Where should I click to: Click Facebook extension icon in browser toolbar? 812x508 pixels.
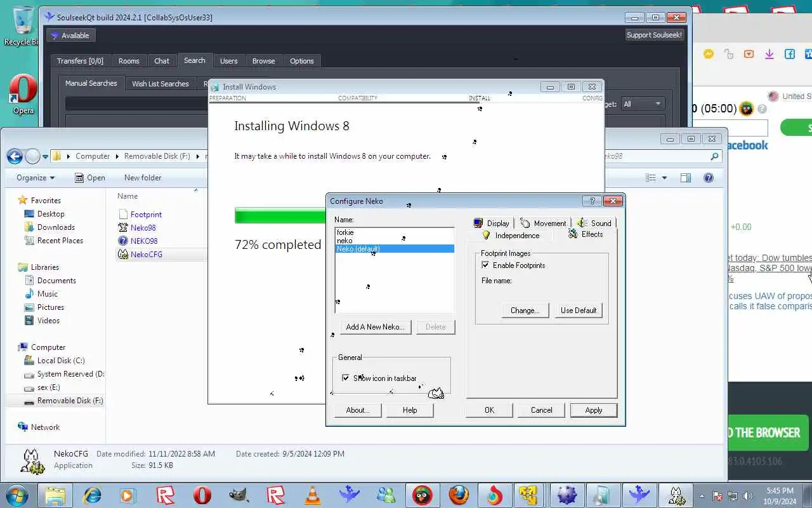tap(790, 55)
